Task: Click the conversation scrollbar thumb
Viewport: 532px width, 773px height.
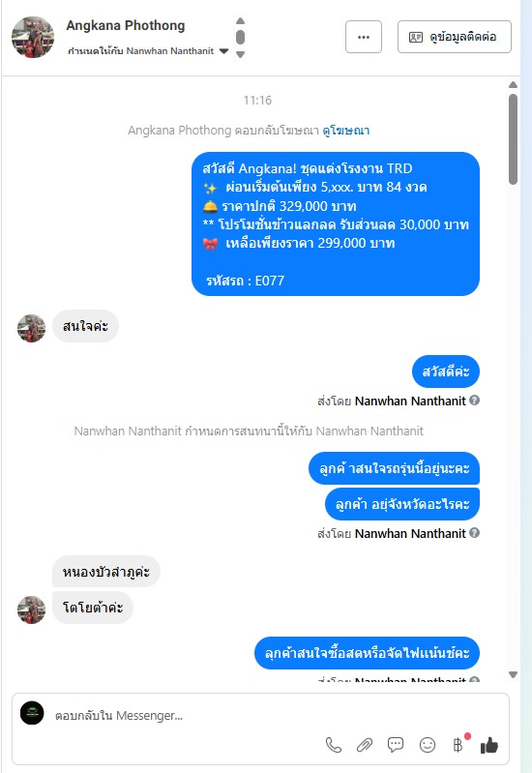Action: coord(513,139)
